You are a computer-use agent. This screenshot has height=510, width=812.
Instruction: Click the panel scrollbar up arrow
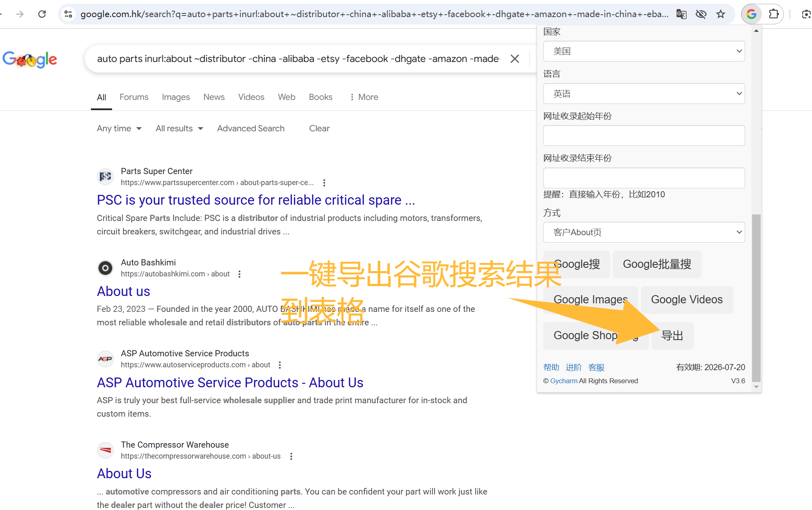pos(756,31)
